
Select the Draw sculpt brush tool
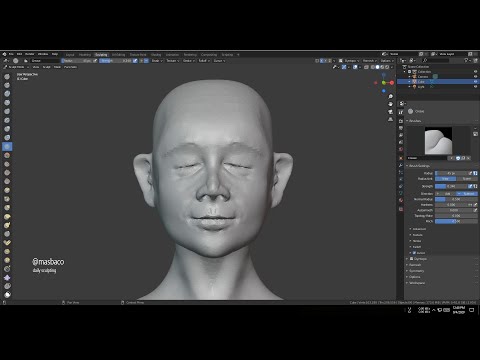7,76
